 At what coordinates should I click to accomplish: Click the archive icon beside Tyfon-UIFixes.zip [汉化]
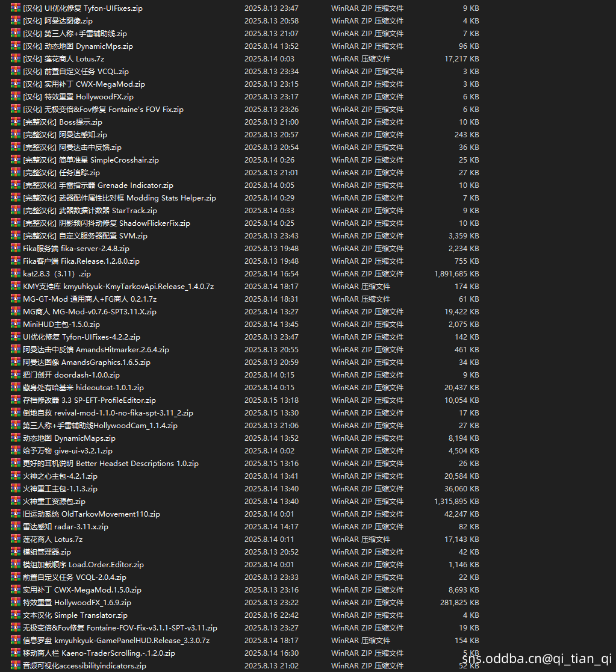click(16, 8)
